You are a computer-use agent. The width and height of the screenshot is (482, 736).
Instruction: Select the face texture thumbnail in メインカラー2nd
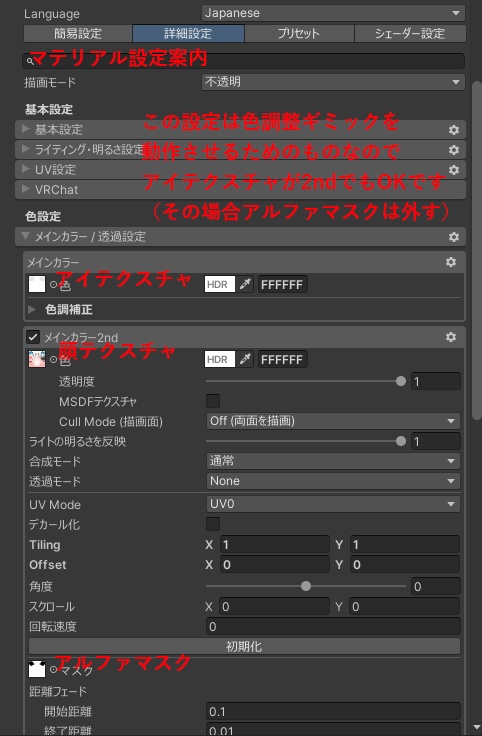tap(37, 359)
